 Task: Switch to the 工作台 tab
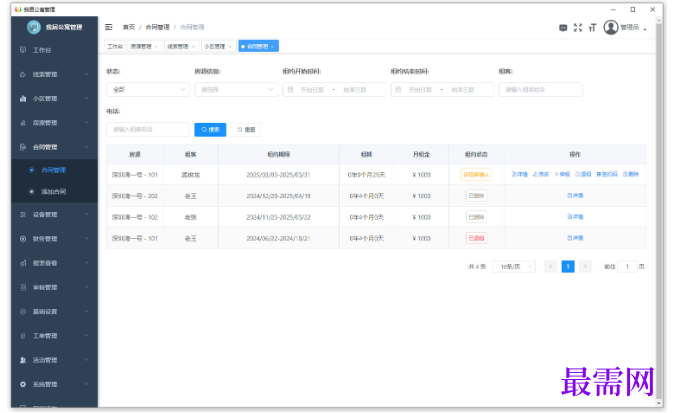click(x=115, y=46)
